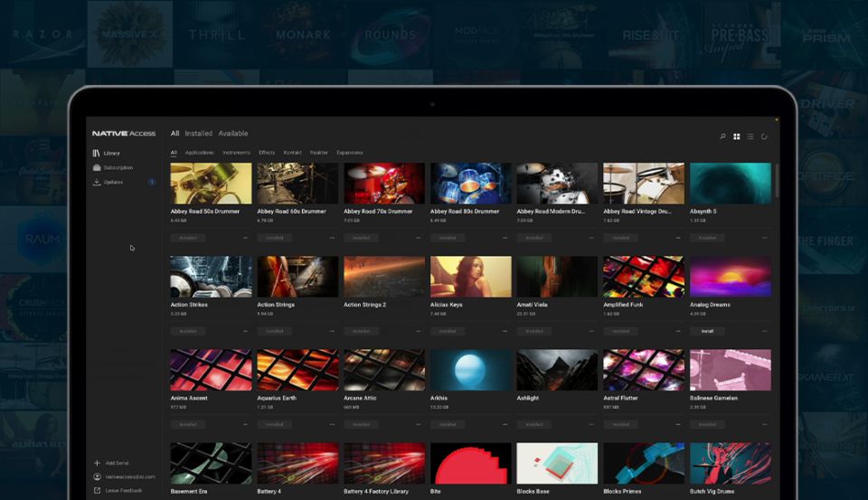
Task: Switch to list view layout
Action: coord(750,137)
